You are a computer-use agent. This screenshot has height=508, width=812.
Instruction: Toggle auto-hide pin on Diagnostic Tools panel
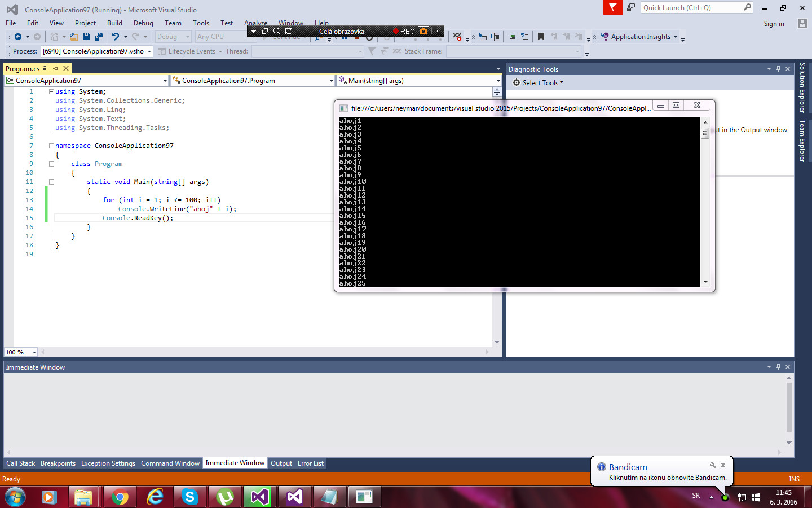click(x=778, y=69)
